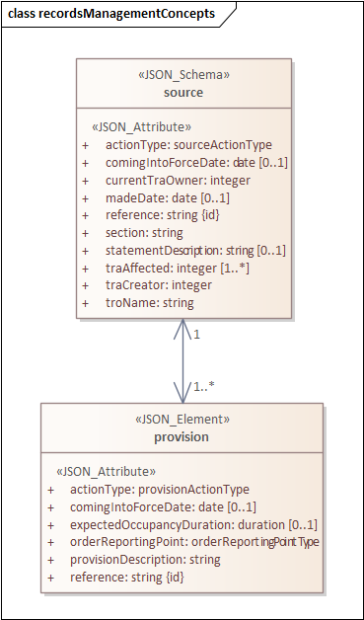The width and height of the screenshot is (364, 620).
Task: Click the recordsManagementConcepts diagram frame label
Action: pyautogui.click(x=111, y=14)
